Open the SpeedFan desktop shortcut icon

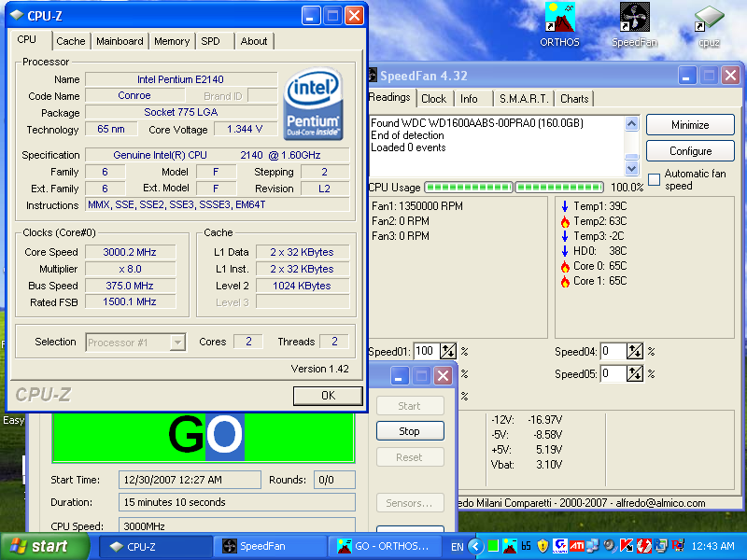tap(635, 19)
